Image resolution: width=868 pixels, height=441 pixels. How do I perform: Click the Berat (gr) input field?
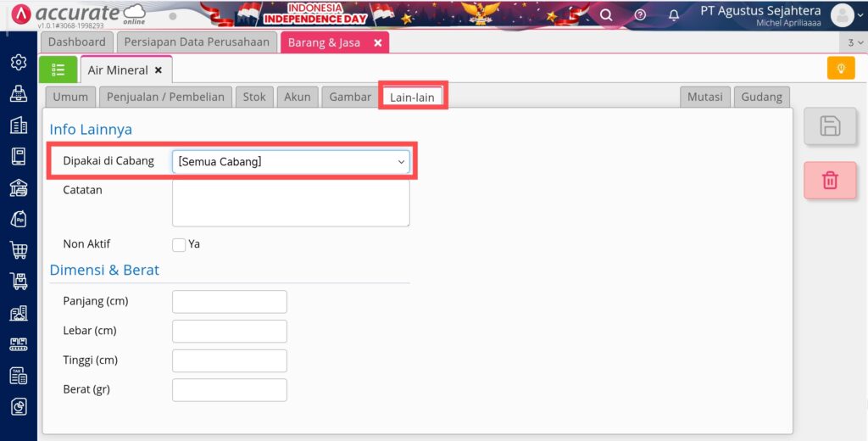tap(230, 390)
